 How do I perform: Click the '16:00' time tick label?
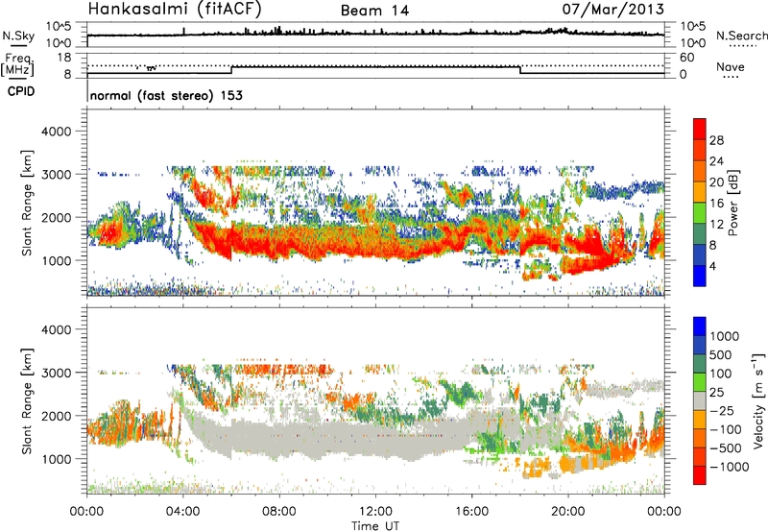(x=471, y=512)
